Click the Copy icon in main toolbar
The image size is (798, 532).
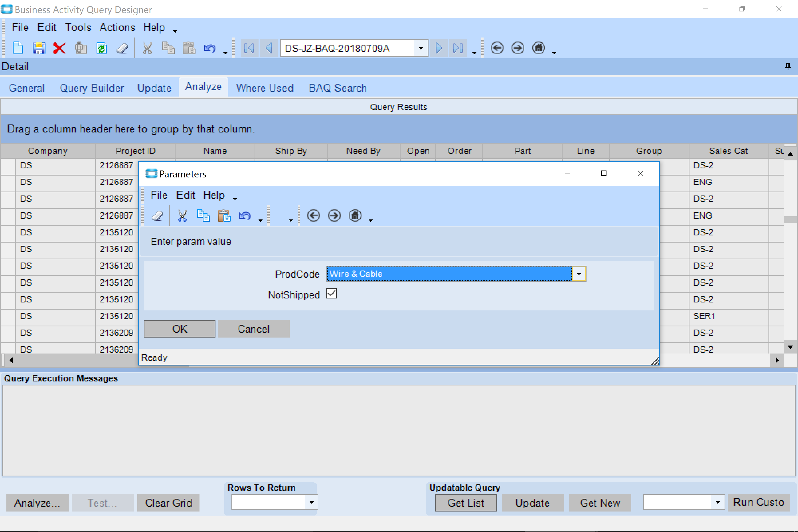click(x=168, y=48)
